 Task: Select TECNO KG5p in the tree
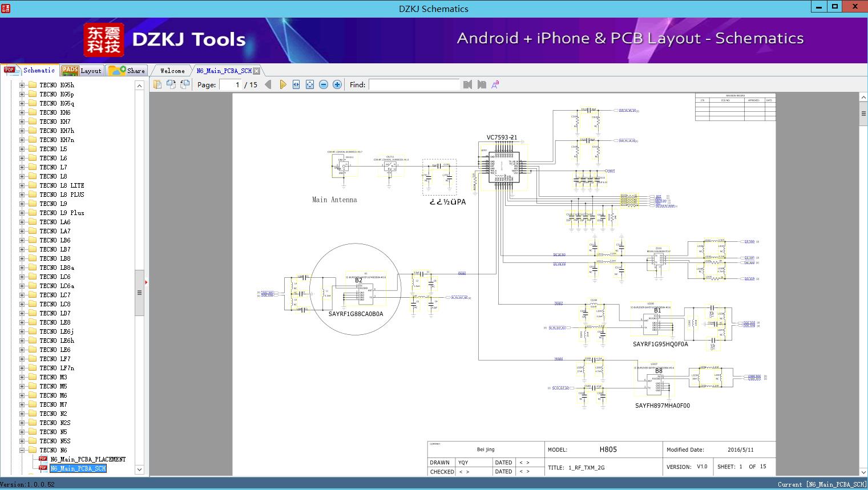tap(56, 94)
